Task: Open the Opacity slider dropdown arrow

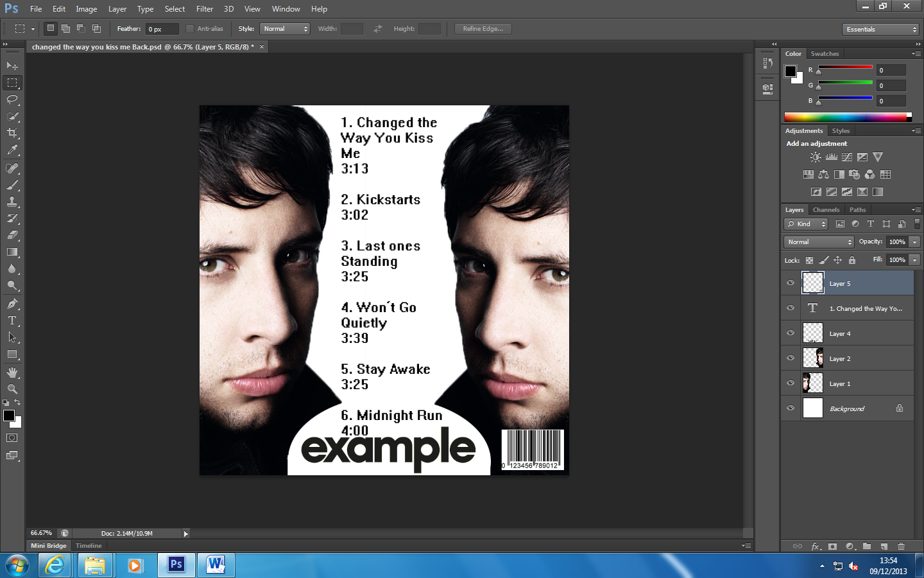Action: [x=915, y=242]
